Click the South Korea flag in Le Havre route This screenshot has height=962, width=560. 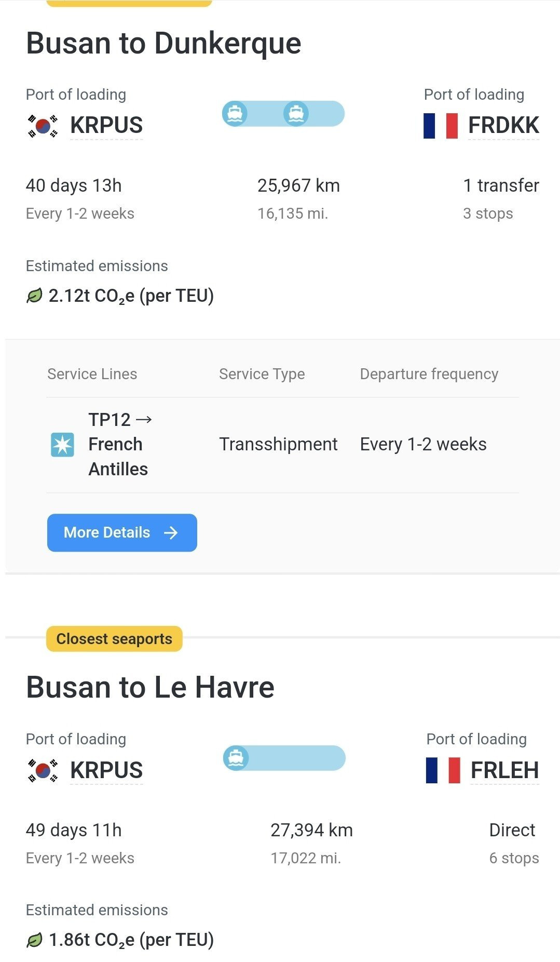tap(42, 770)
